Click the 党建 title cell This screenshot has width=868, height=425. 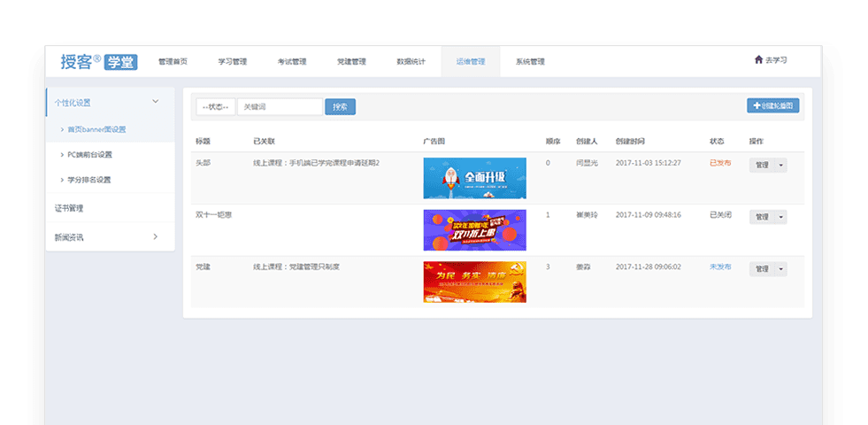(203, 267)
